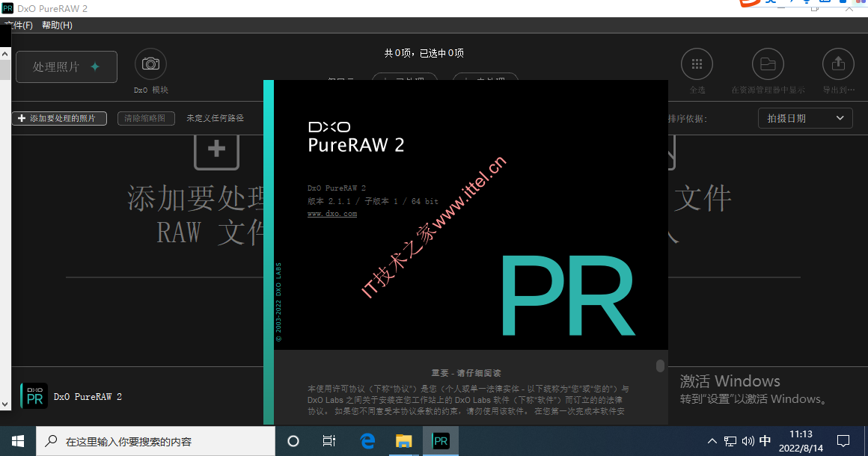This screenshot has height=456, width=868.
Task: Click the 重要 - 请仔细阅读 heading
Action: click(466, 373)
